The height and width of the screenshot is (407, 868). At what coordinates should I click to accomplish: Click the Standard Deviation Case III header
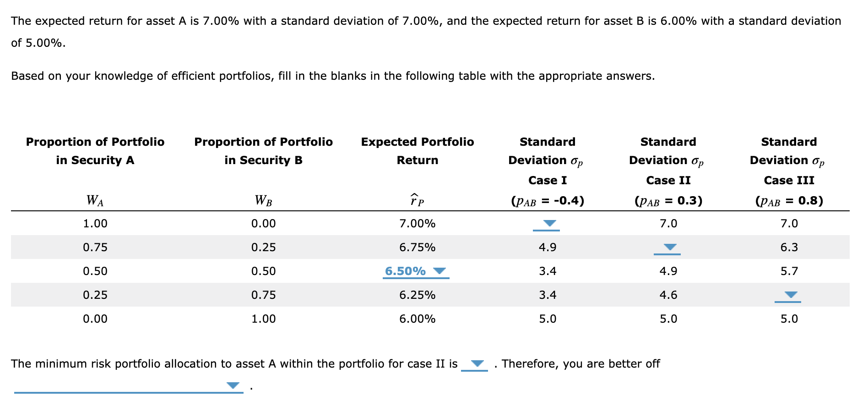tap(789, 160)
